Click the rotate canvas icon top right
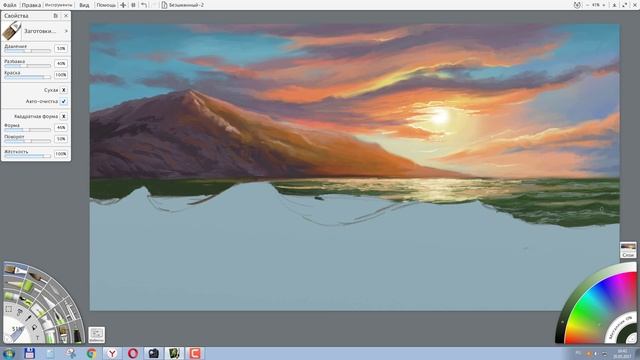Image resolution: width=640 pixels, height=360 pixels. (x=577, y=5)
